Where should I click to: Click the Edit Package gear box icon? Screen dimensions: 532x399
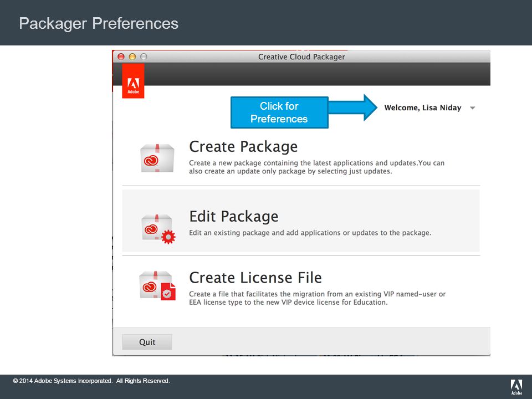tap(158, 229)
